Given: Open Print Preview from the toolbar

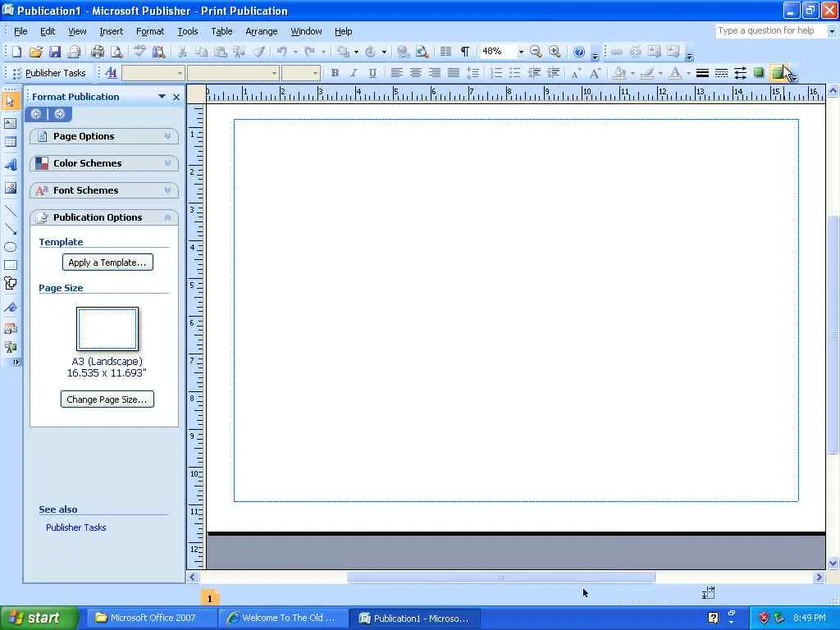Looking at the screenshot, I should 116,52.
